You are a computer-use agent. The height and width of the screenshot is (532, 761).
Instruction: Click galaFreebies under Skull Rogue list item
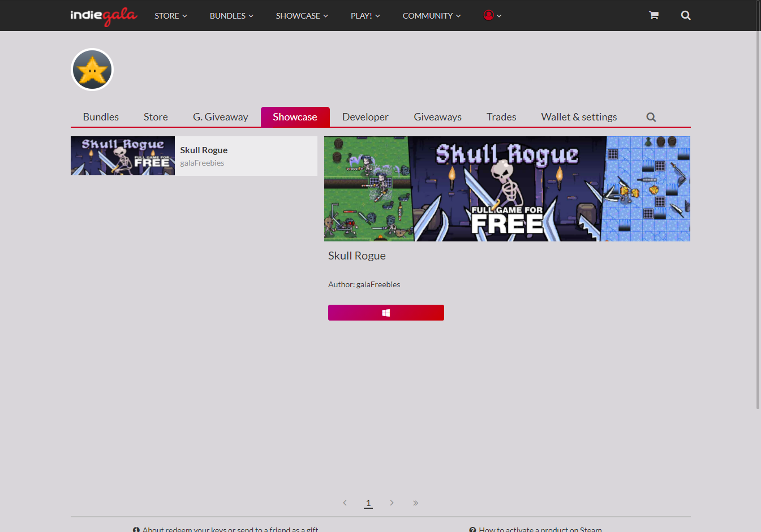tap(202, 163)
